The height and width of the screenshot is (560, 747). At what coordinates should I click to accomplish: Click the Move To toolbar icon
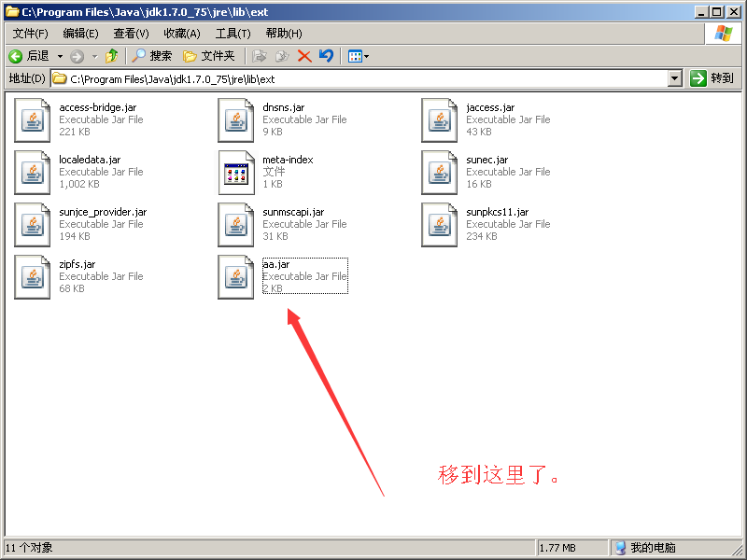tap(260, 56)
